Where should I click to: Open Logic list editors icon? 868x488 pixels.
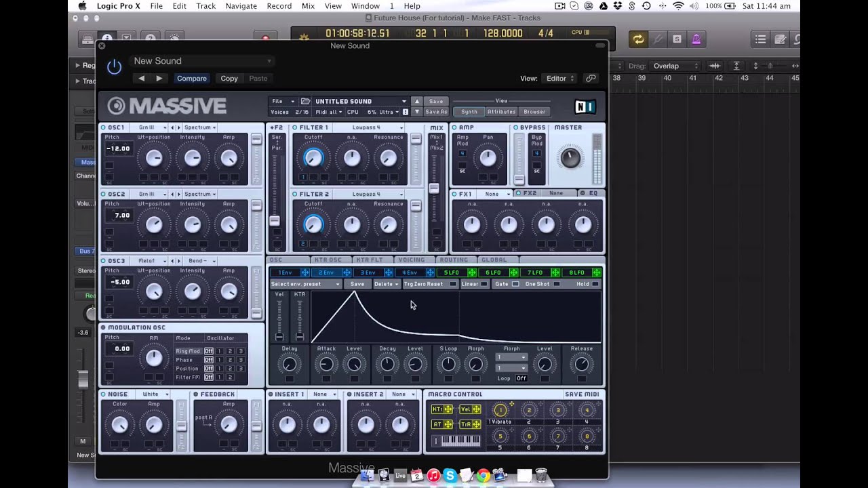coord(761,39)
